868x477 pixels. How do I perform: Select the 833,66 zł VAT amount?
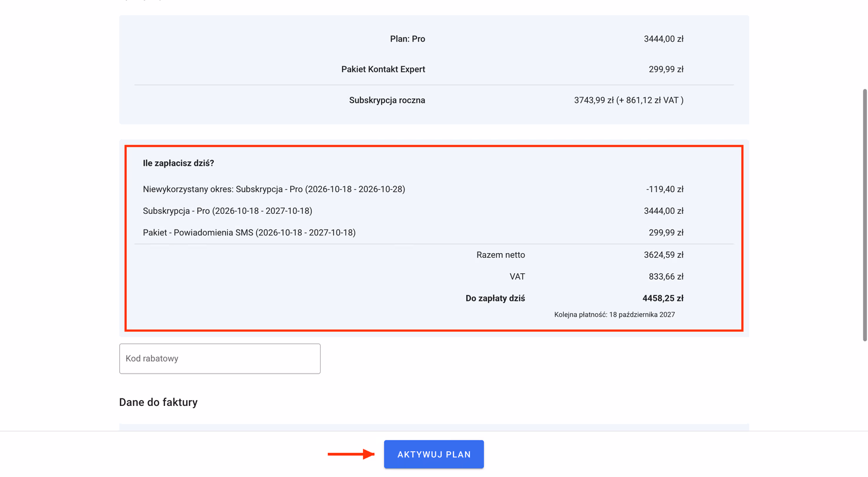click(666, 277)
